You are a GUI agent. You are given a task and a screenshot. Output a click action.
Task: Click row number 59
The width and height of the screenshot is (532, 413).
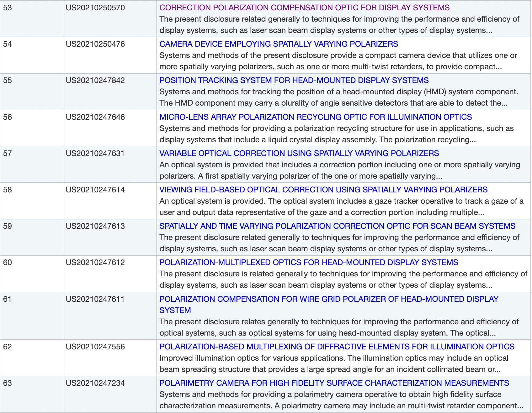coord(8,226)
